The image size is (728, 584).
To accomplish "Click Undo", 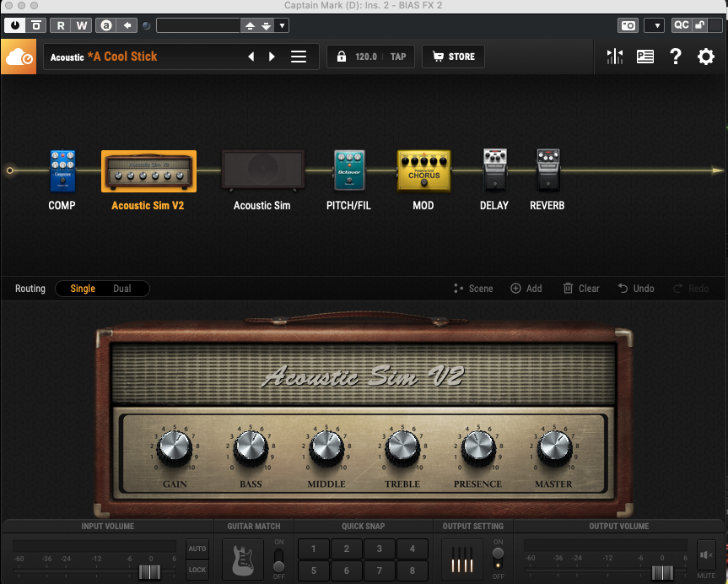I will point(635,289).
